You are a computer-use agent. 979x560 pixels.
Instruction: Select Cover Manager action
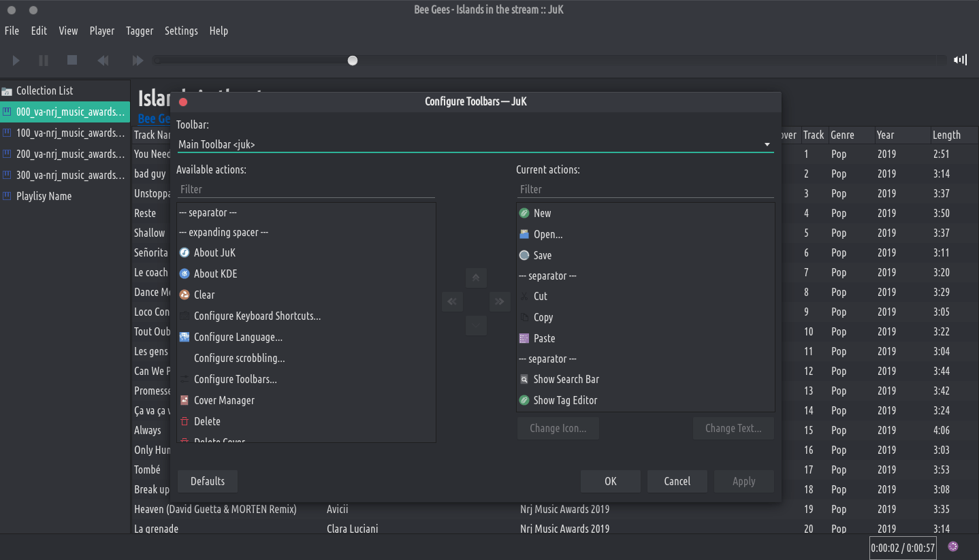point(306,400)
